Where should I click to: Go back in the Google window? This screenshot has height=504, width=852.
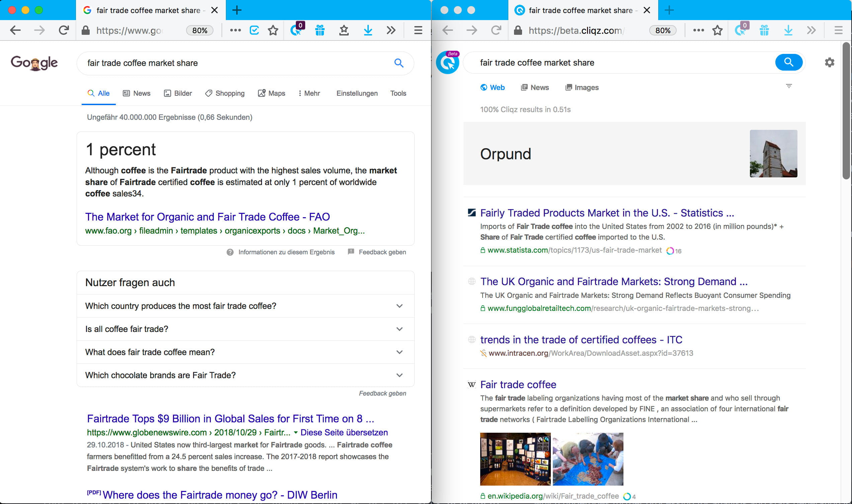point(15,30)
